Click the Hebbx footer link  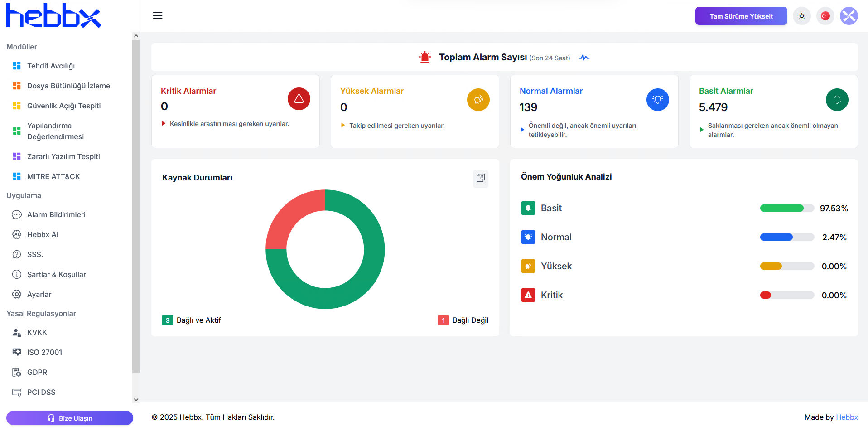click(x=846, y=417)
